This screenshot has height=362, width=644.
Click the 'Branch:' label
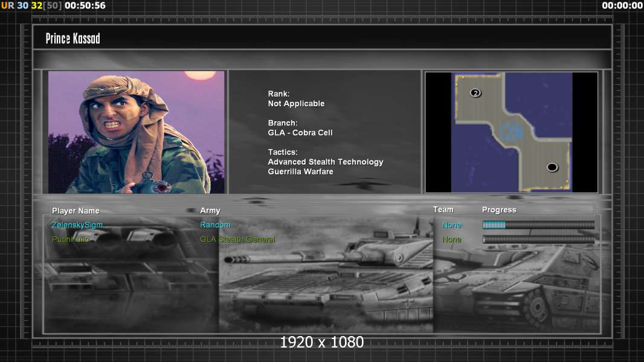[283, 123]
